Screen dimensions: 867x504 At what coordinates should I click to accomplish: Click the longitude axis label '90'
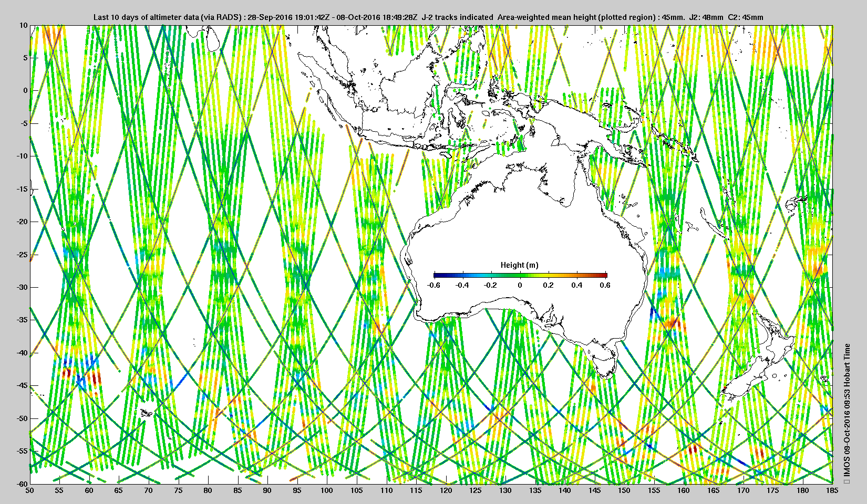point(268,490)
